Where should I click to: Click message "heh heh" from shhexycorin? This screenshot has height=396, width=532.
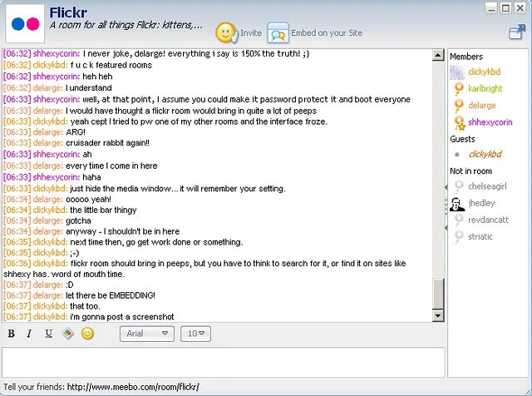point(97,77)
